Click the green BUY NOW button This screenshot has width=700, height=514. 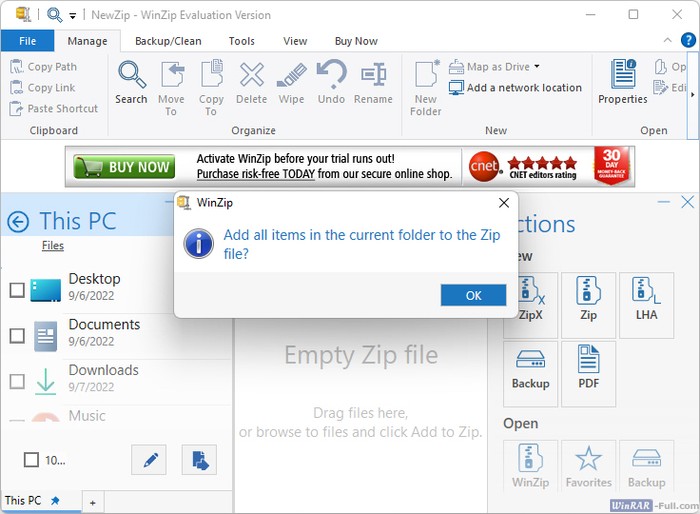[125, 167]
